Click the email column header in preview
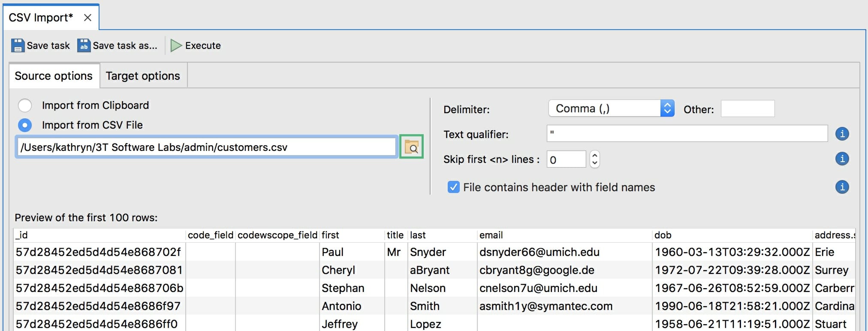Viewport: 868px width, 331px height. [x=491, y=235]
